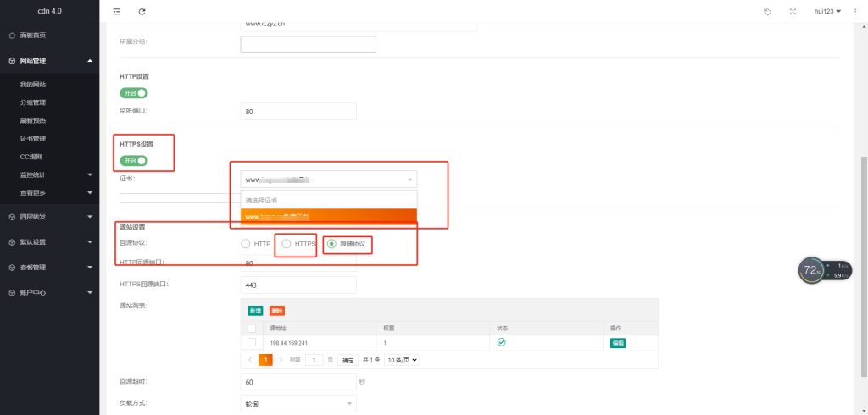The image size is (868, 415).
Task: Click the 编辑 button in source row
Action: coord(618,343)
